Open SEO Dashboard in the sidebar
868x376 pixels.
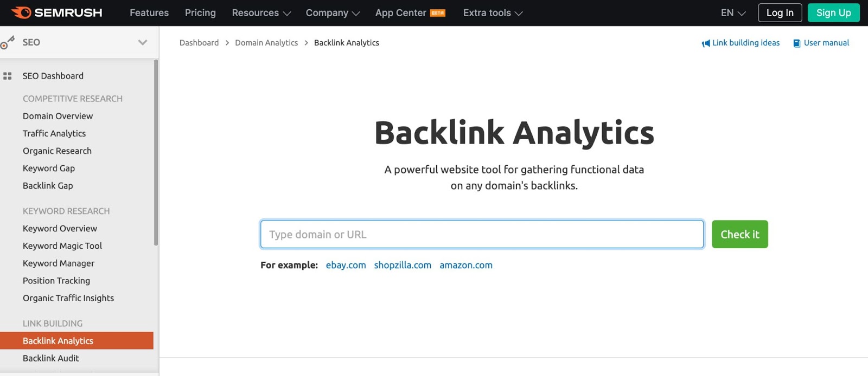coord(53,76)
